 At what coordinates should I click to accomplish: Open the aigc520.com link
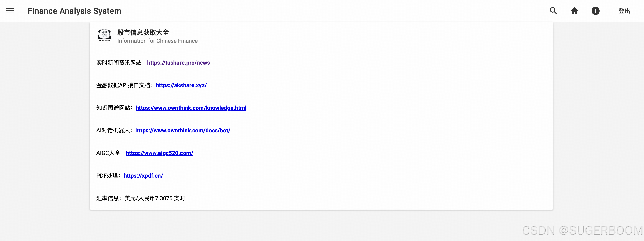159,153
